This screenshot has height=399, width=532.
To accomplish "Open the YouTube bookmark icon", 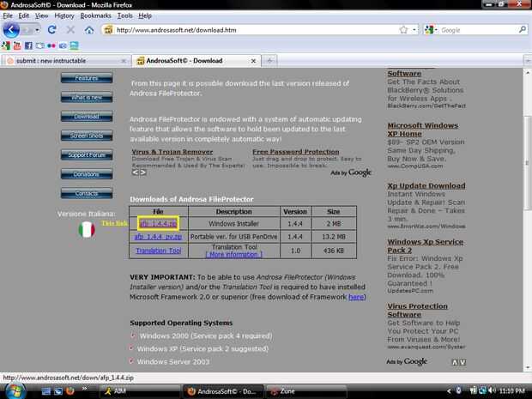I will (17, 45).
